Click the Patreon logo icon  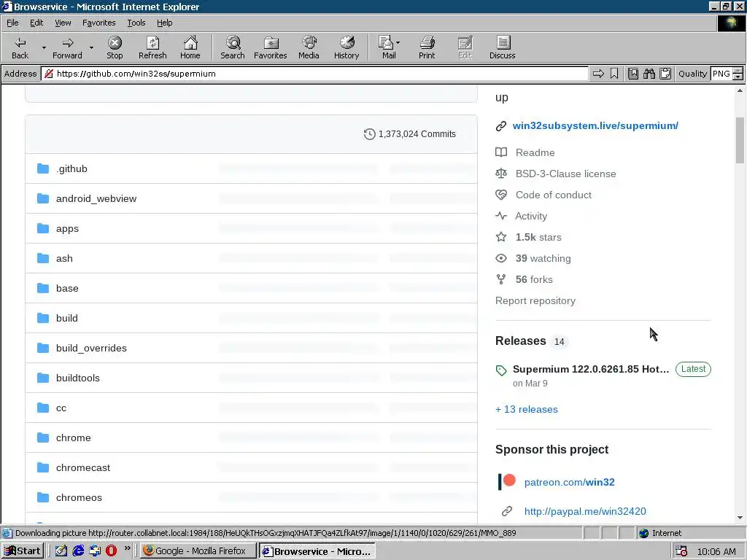[507, 481]
